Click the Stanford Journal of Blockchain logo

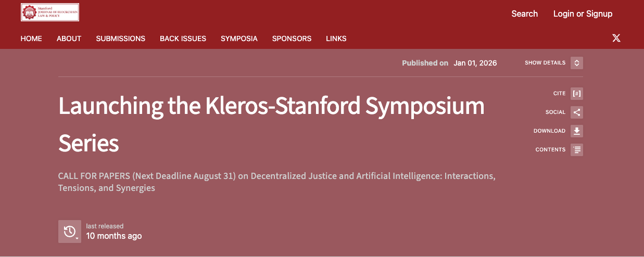pyautogui.click(x=50, y=12)
